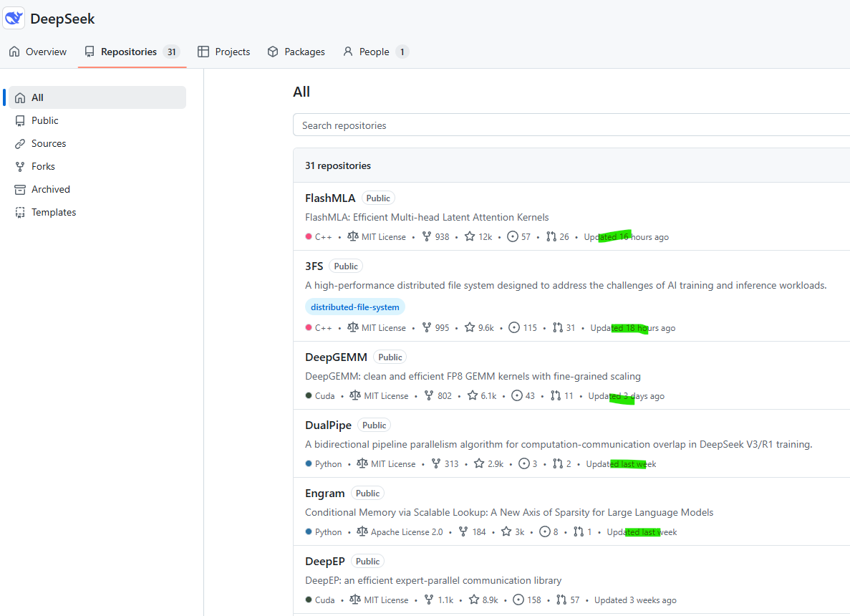This screenshot has width=850, height=616.
Task: Open the DeepGEMM repository
Action: [336, 357]
